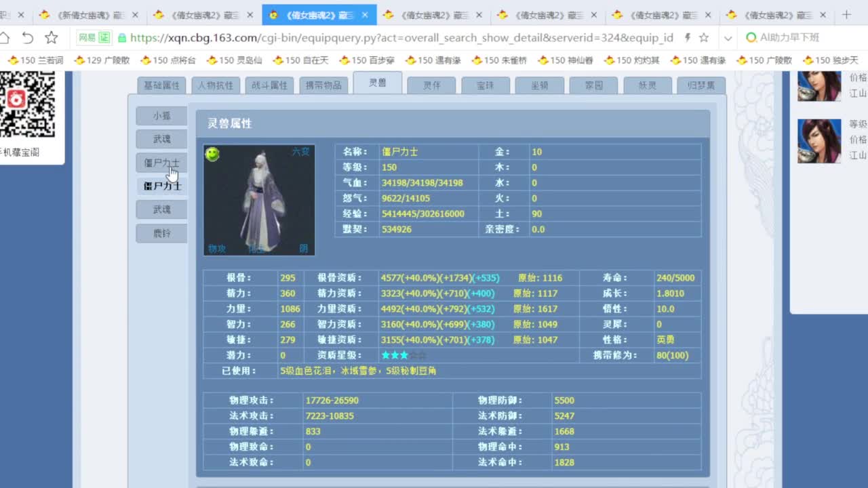Click the favorites star left of address bar

52,38
